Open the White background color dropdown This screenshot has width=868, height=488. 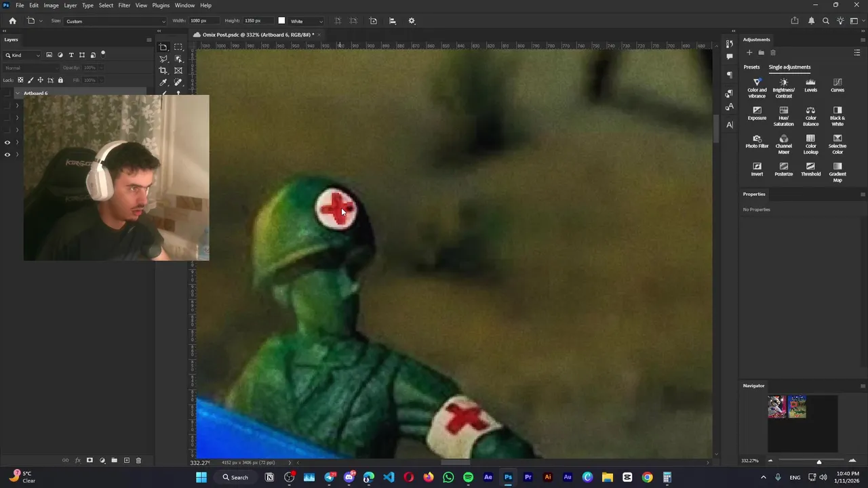pos(307,21)
